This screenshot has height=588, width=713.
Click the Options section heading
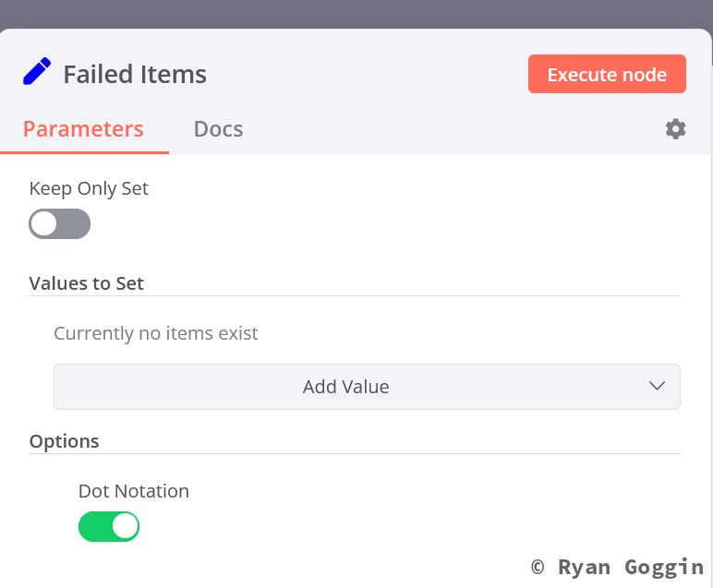click(64, 441)
